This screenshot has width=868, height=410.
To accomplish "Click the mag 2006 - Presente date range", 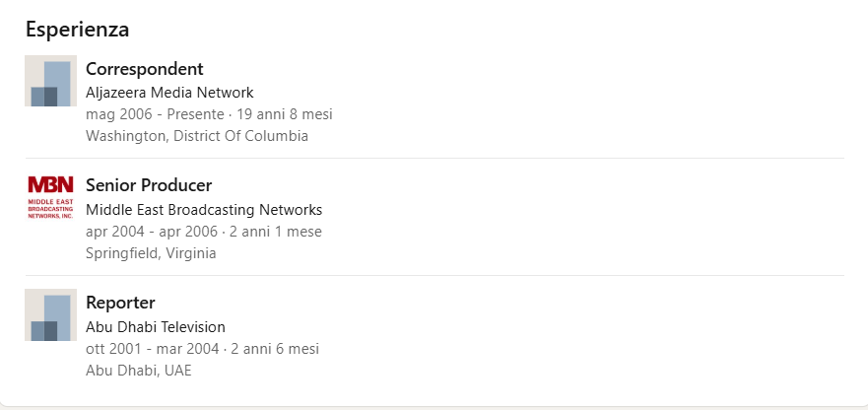I will [155, 114].
